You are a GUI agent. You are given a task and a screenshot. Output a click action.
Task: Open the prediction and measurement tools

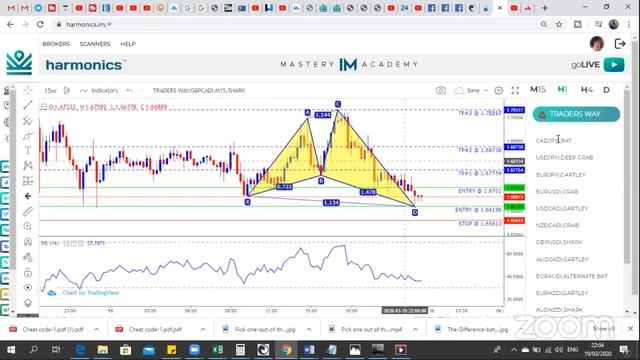point(28,181)
